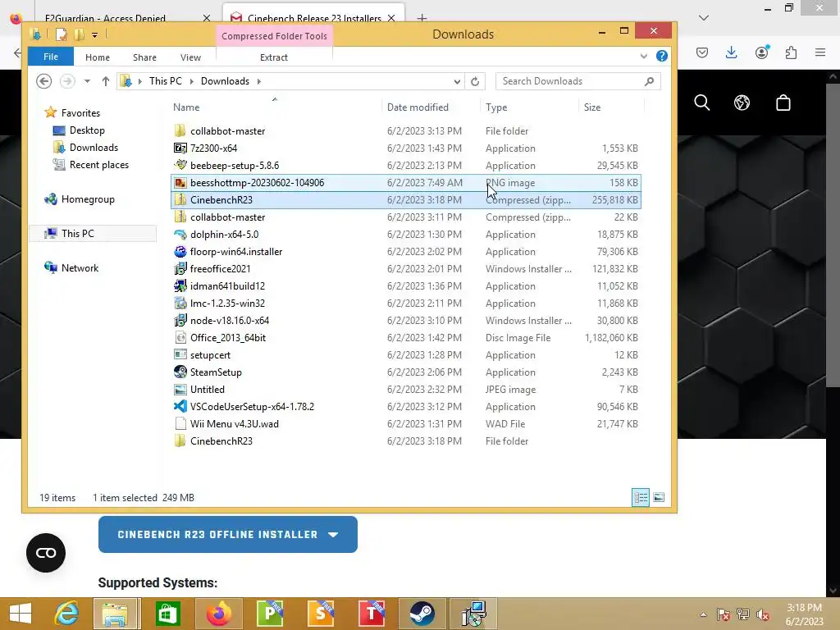
Task: Select the floorp-win64.installer icon
Action: point(180,251)
